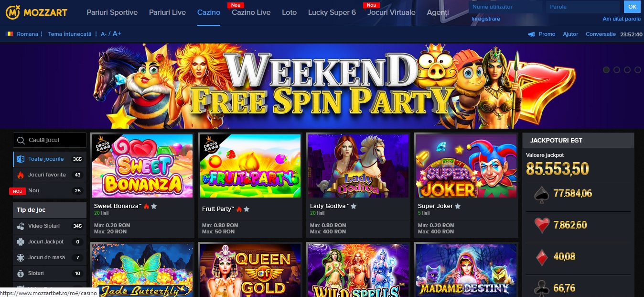Click the star icon beside Super Joker

point(458,207)
